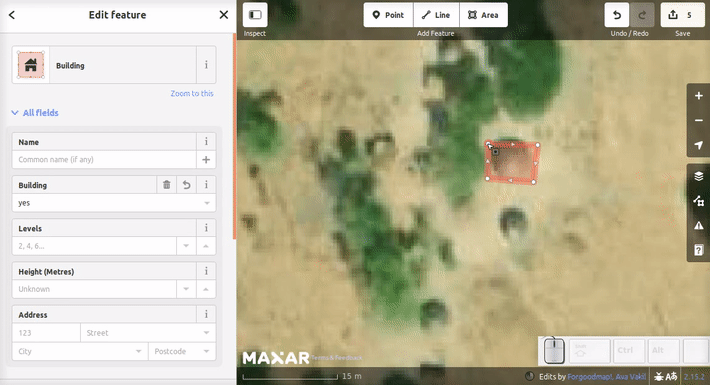This screenshot has height=385, width=710.
Task: Open the help panel
Action: pyautogui.click(x=698, y=250)
